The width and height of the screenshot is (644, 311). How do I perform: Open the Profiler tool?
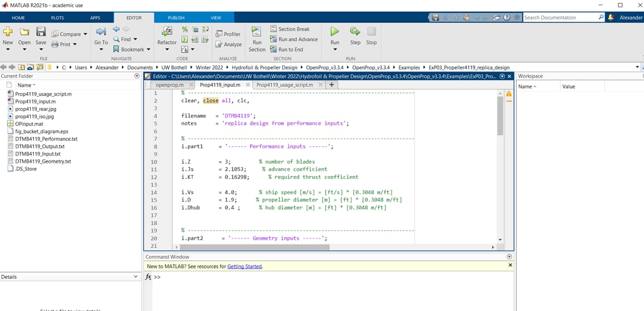point(228,34)
